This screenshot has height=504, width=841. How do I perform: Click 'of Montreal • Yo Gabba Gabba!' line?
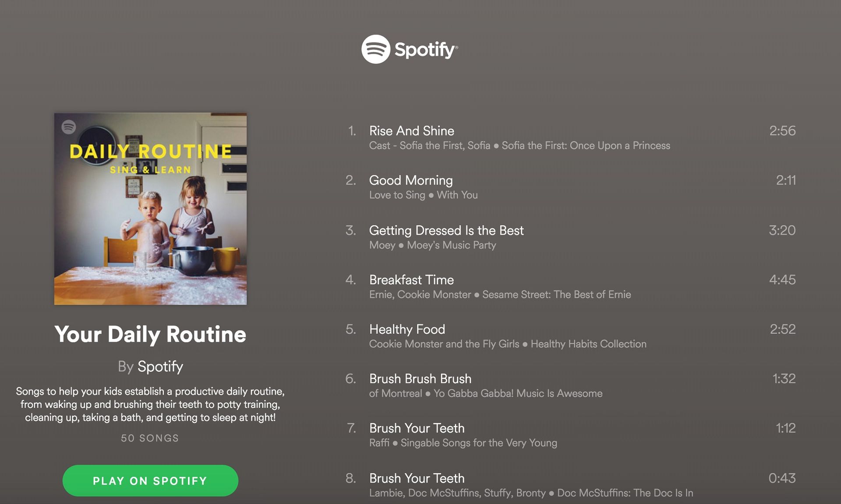[486, 394]
